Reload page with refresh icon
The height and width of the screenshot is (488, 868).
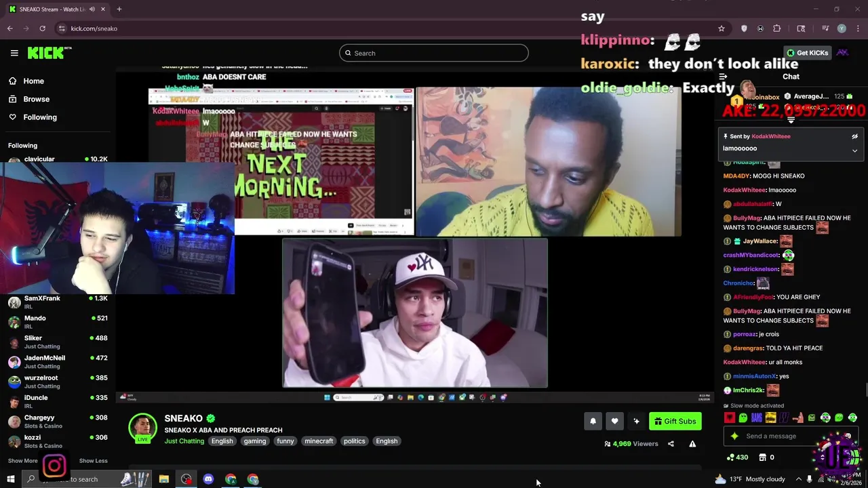42,28
